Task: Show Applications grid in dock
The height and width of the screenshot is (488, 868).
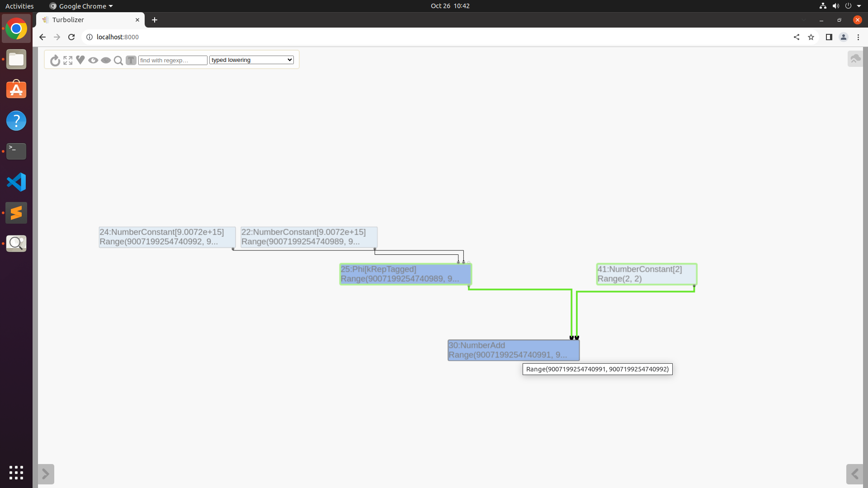Action: tap(16, 473)
